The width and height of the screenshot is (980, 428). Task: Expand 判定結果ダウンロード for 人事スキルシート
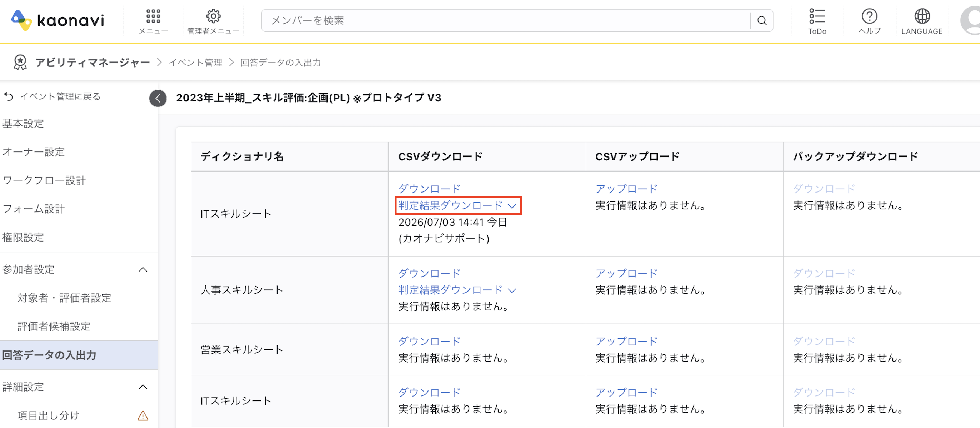click(x=457, y=290)
